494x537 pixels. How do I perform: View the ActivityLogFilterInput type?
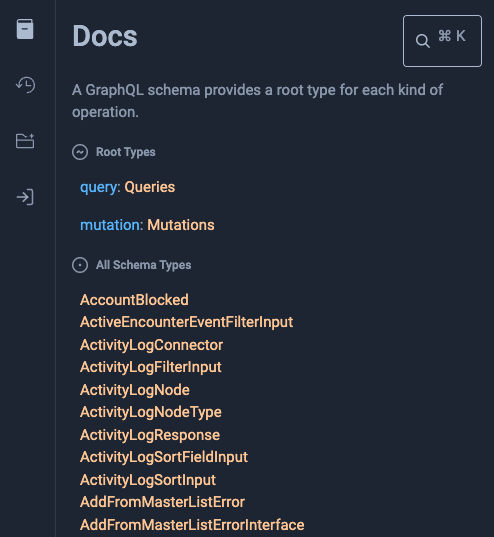click(151, 367)
